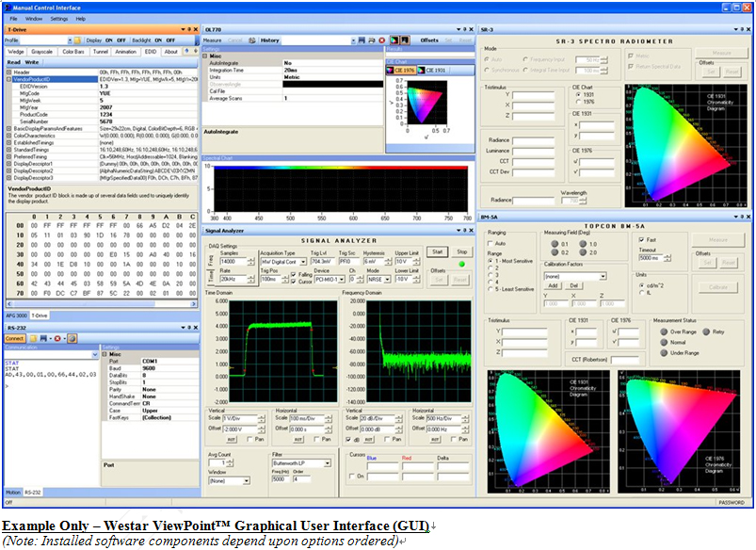Open the RS-232 Communication command dropdown

94,355
